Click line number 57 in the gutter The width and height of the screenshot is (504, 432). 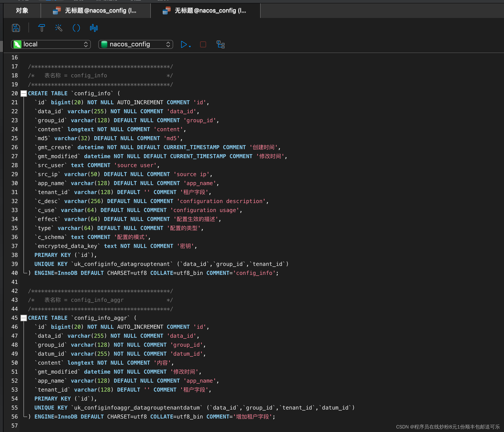click(14, 426)
